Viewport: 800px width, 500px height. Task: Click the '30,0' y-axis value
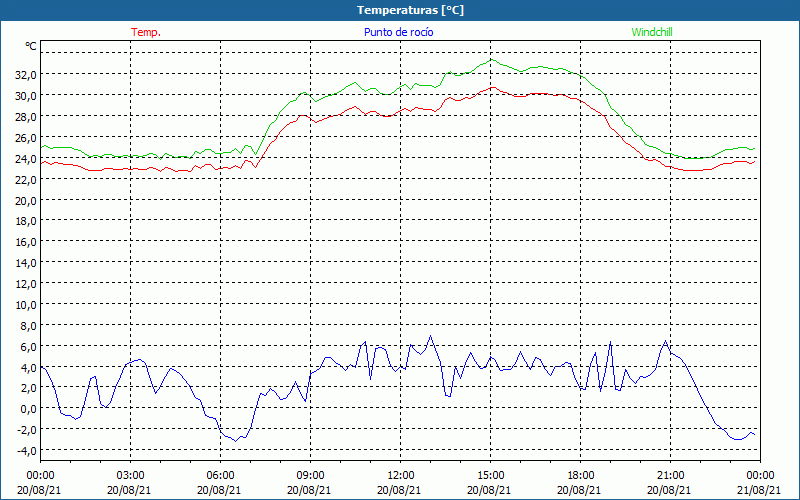[x=27, y=96]
